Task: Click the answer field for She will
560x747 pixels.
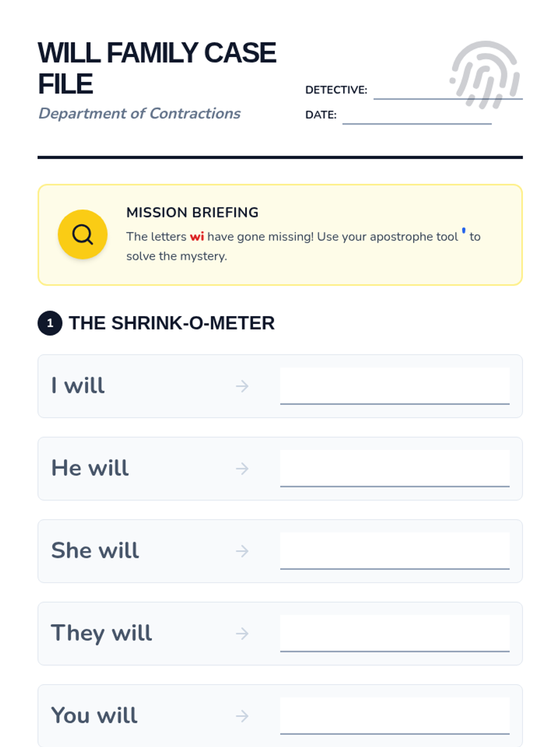Action: click(395, 550)
